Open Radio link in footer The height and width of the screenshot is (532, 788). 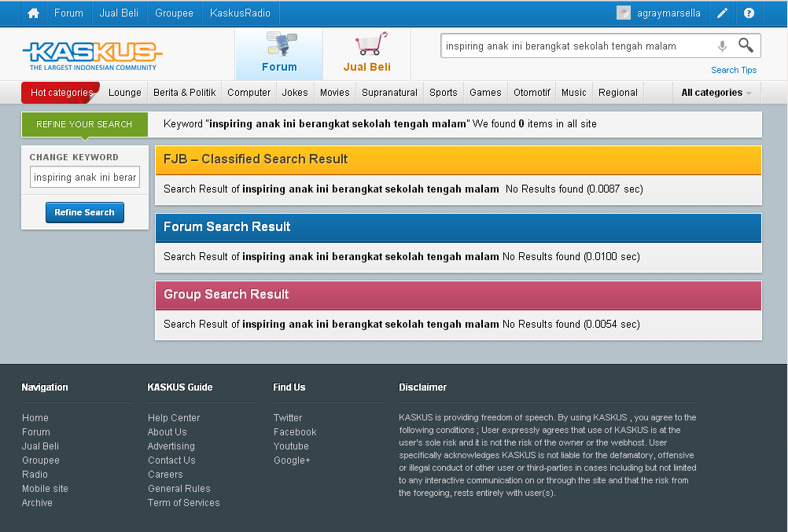tap(35, 474)
